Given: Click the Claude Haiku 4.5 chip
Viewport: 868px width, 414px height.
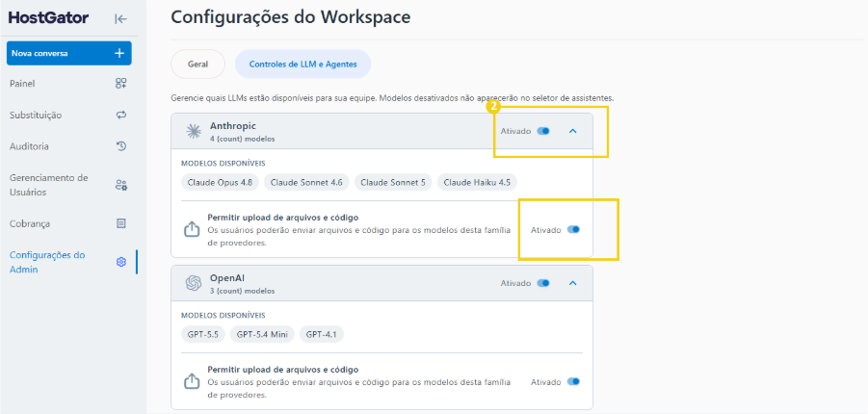Looking at the screenshot, I should point(477,182).
